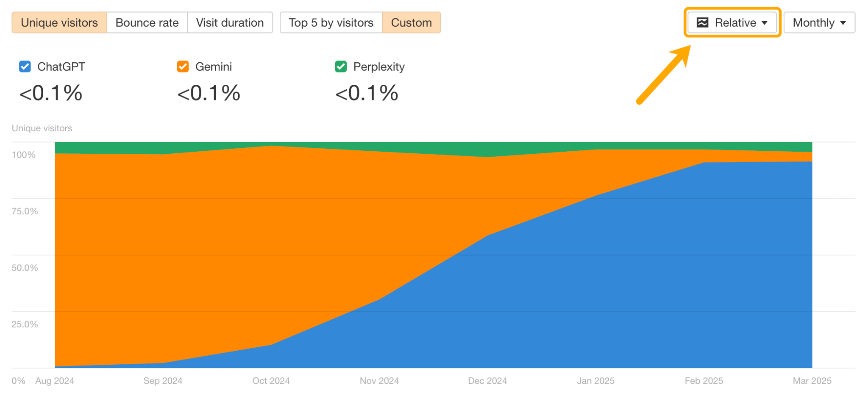The height and width of the screenshot is (399, 868).
Task: Switch to the Bounce rate tab
Action: coord(147,22)
